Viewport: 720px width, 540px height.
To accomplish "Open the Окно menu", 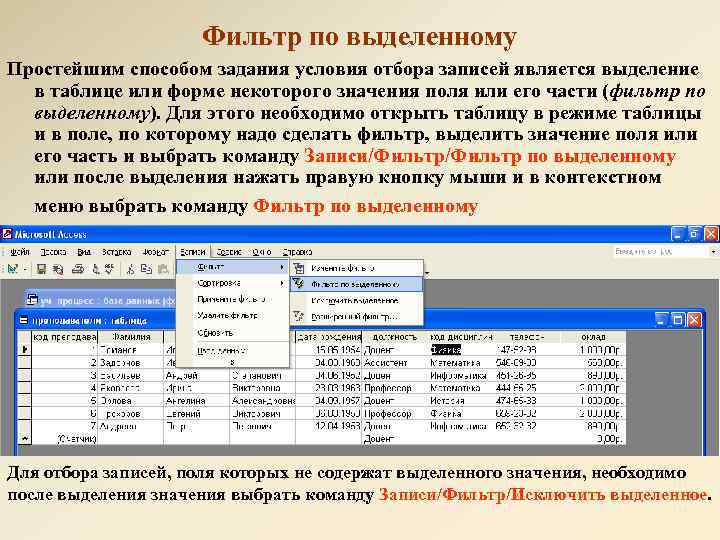I will [x=262, y=252].
